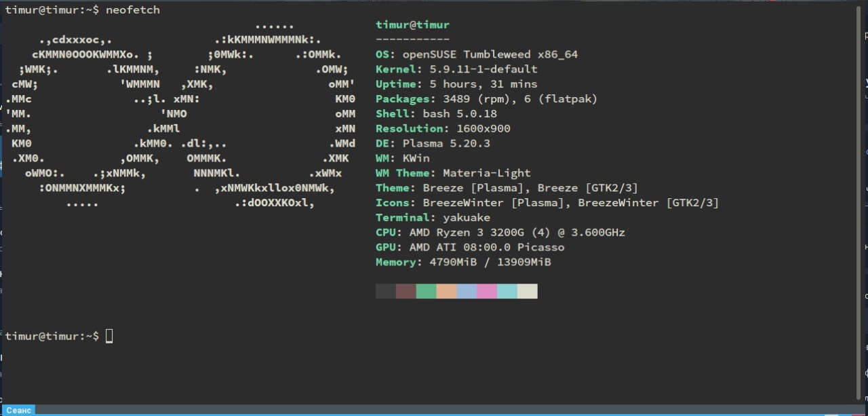Click the brown color block
This screenshot has width=868, height=416.
tap(406, 291)
